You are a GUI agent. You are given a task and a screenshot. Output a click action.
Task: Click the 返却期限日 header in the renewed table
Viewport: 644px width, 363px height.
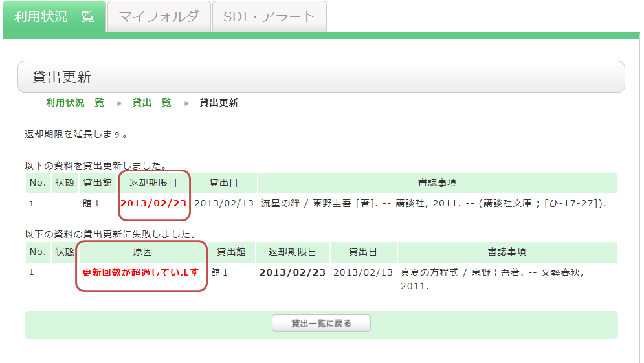(x=153, y=183)
